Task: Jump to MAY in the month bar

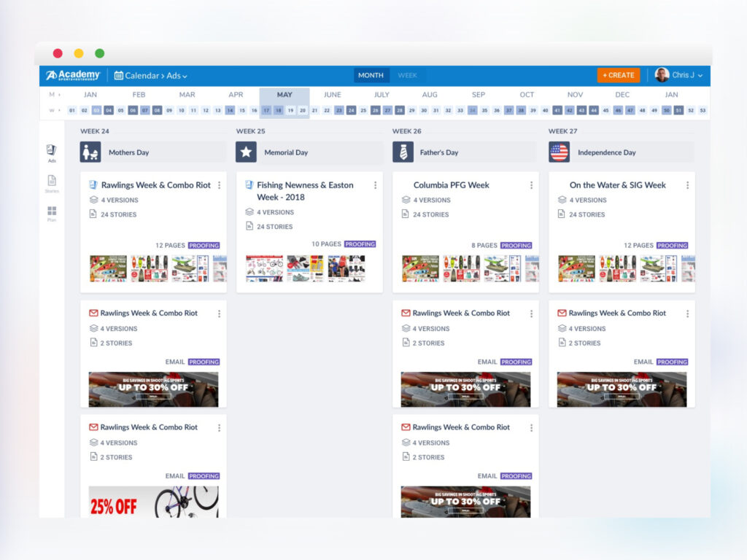Action: coord(285,95)
